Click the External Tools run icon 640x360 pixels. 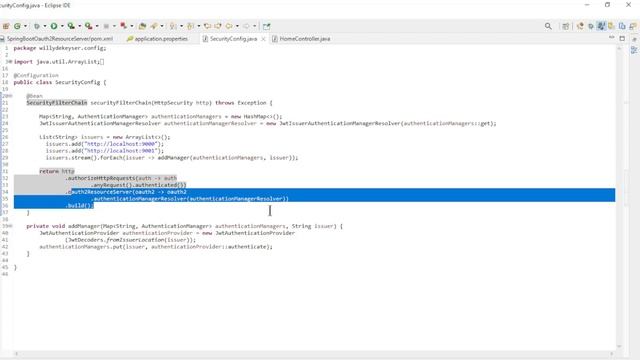coord(89,26)
